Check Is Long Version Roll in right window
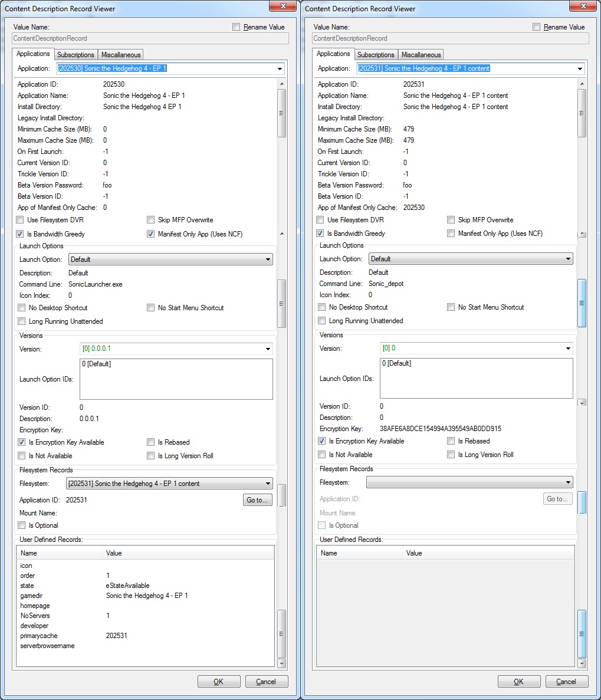The height and width of the screenshot is (700, 601). pos(451,455)
